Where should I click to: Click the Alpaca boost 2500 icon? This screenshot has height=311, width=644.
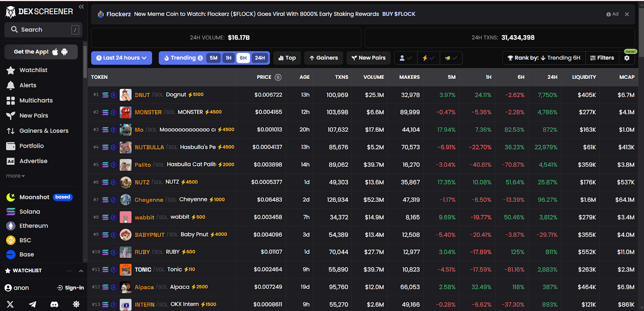[200, 287]
